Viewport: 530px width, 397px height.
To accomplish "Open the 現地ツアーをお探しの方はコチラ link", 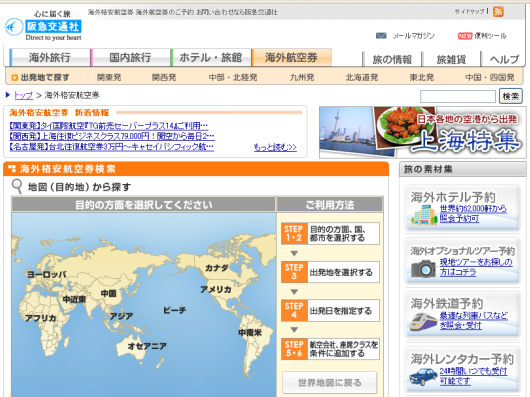I will click(476, 267).
